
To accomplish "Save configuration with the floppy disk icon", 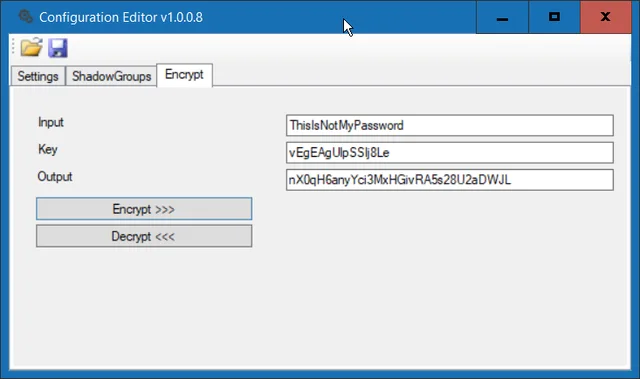I will [x=58, y=48].
